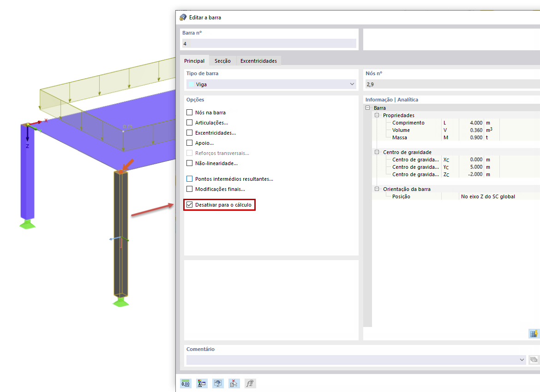The height and width of the screenshot is (392, 540).
Task: Open the units and decimal places settings
Action: [186, 383]
